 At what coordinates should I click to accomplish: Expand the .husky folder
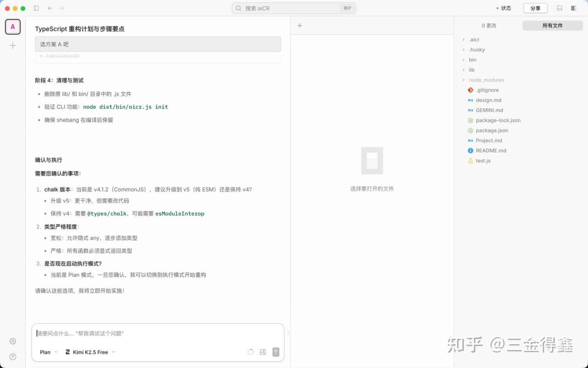point(476,50)
